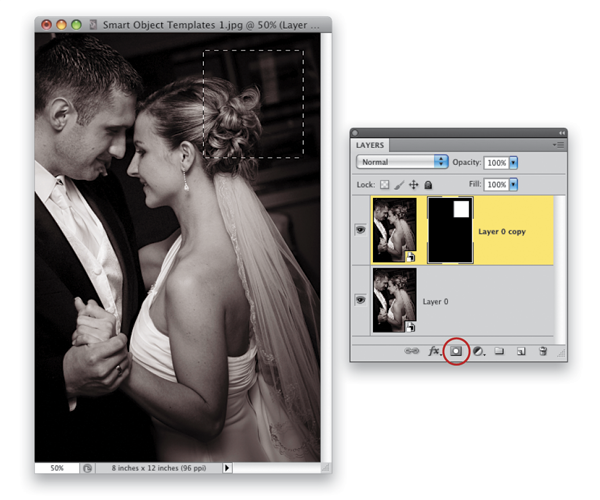This screenshot has height=500, width=600.
Task: Click the Layer 0 copy name
Action: coord(502,231)
